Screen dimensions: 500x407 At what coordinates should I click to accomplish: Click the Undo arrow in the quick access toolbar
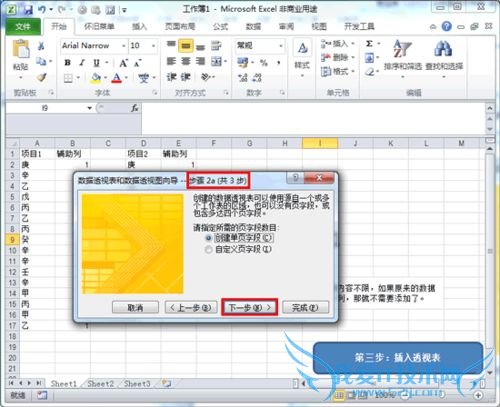click(x=42, y=9)
